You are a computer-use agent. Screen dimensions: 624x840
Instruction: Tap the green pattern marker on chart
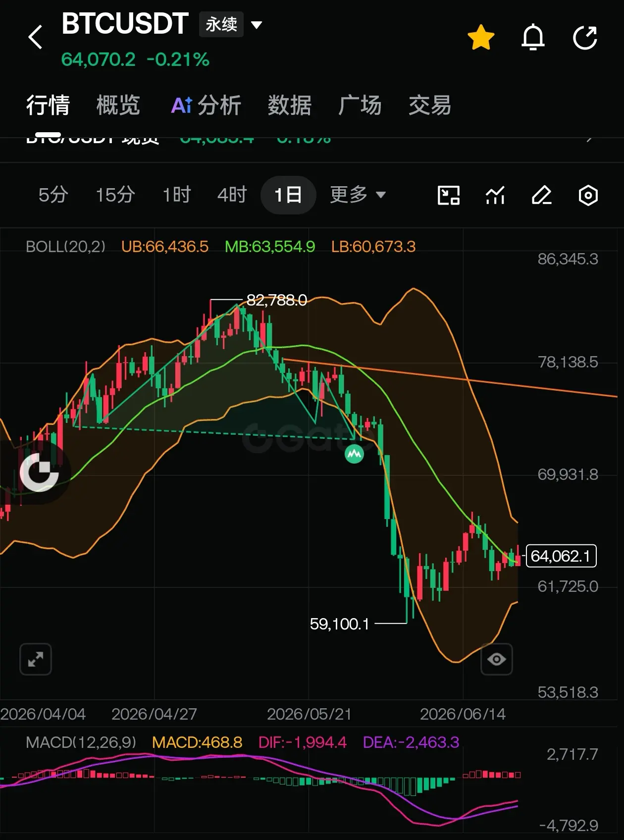[x=354, y=453]
